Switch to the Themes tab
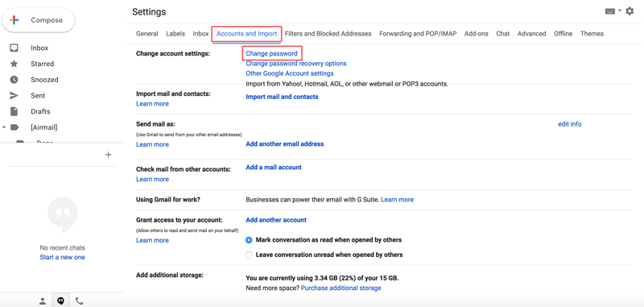 point(592,34)
